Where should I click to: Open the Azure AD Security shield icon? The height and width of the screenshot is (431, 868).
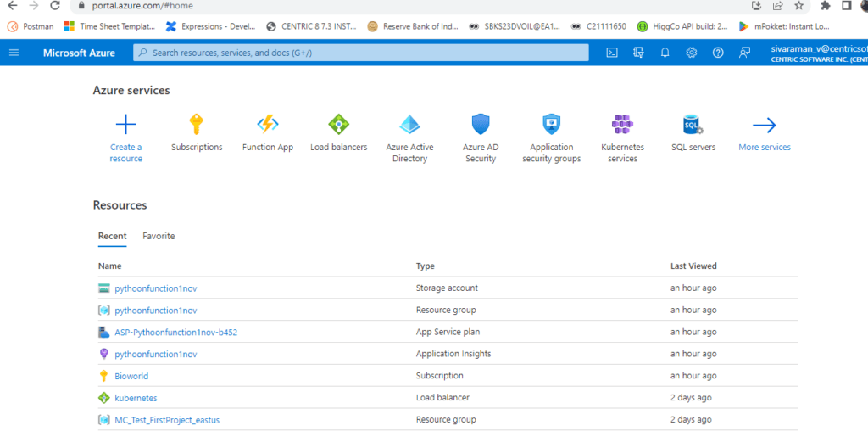481,125
